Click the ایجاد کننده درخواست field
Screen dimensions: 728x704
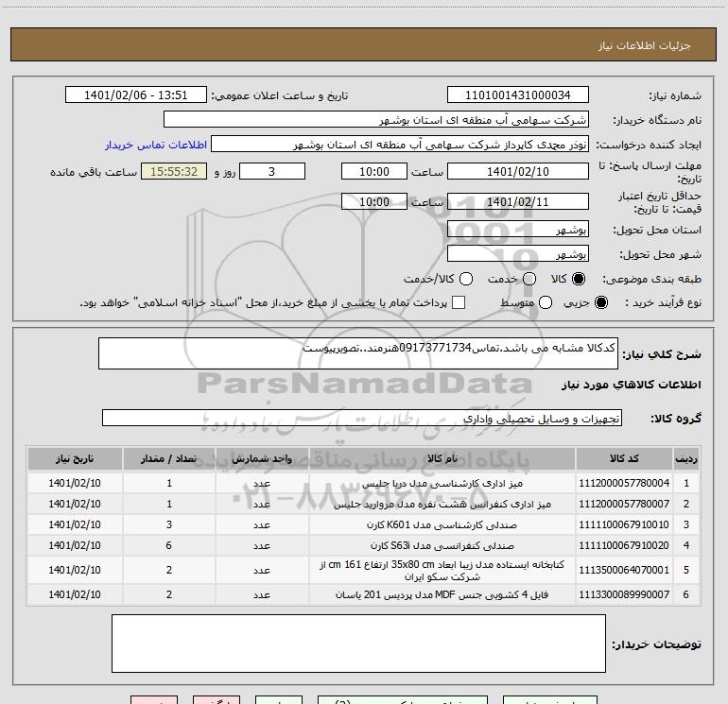click(400, 145)
